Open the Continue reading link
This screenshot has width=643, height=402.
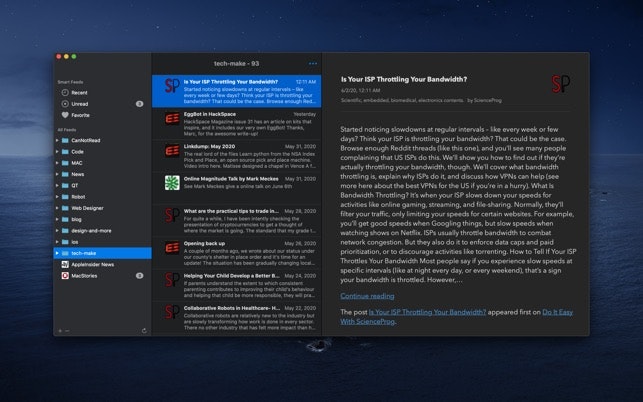[x=367, y=296]
